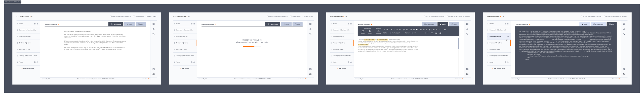Image resolution: width=644 pixels, height=97 pixels.
Task: Select Preview data tab in Editor panel
Action: [x=429, y=24]
